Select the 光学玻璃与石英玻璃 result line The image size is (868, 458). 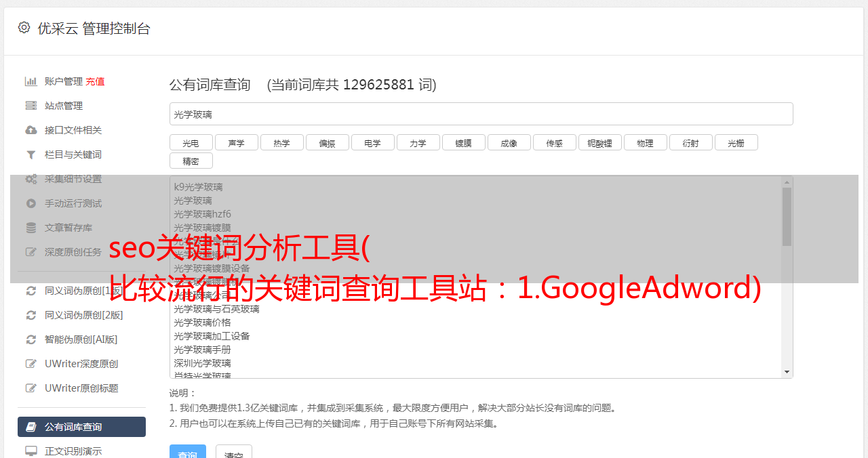point(216,309)
